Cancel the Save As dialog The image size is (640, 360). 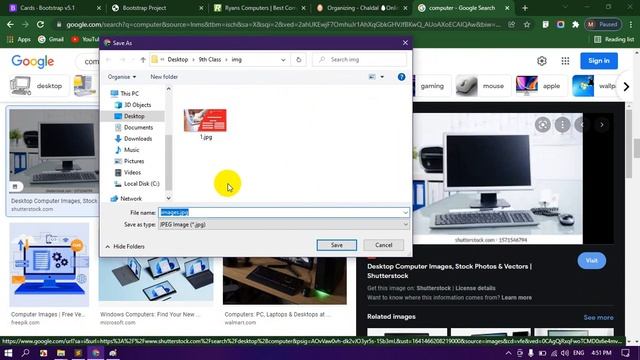383,245
